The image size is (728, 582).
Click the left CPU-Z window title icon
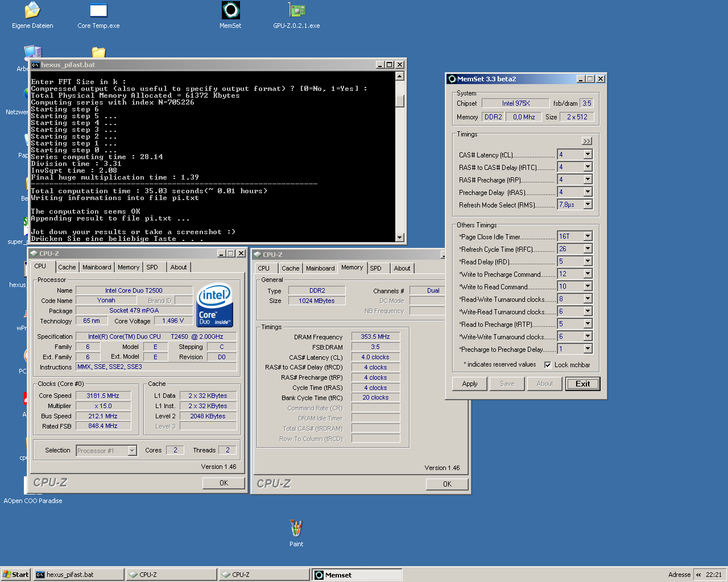tap(34, 253)
